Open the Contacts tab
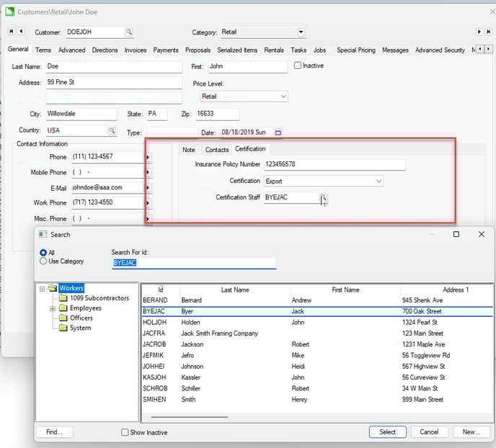Screen dimensions: 496x448 tap(216, 150)
